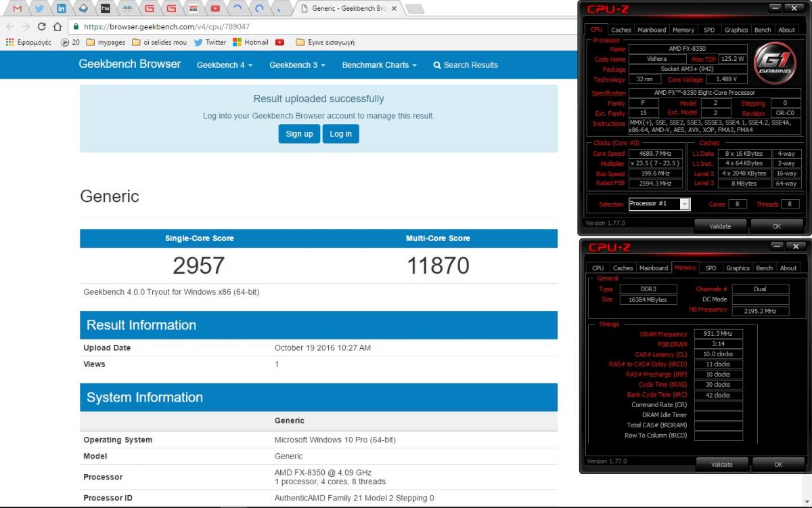Viewport: 812px width, 508px height.
Task: Expand the Benchmark Charts dropdown menu
Action: 379,65
